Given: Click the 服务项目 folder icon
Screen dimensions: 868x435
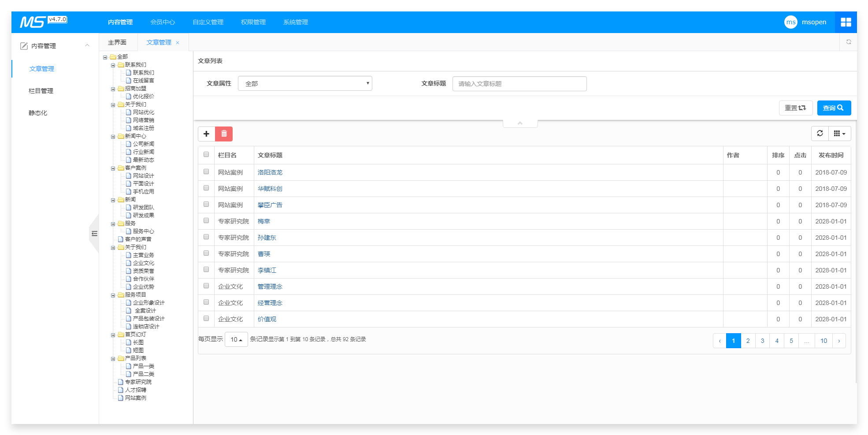Looking at the screenshot, I should coord(121,295).
